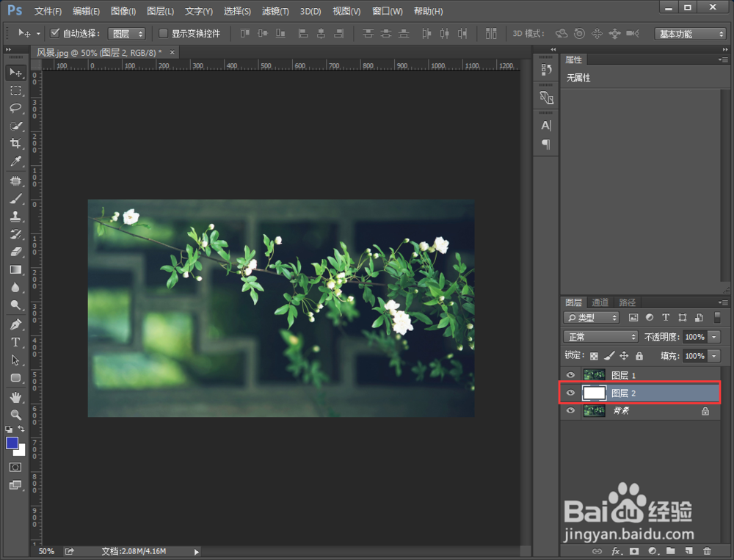The width and height of the screenshot is (734, 560).
Task: Set the background white color swatch
Action: [x=21, y=451]
